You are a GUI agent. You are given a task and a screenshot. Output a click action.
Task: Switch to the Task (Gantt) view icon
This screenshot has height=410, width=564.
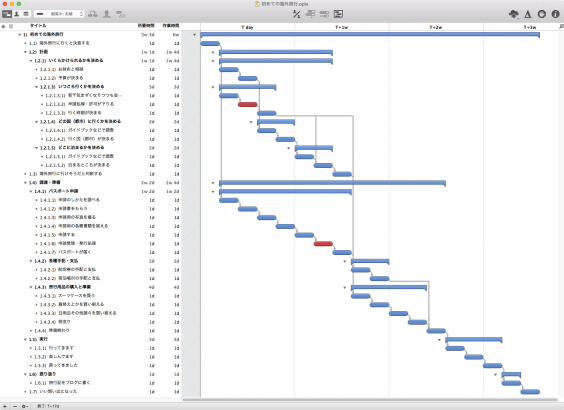tap(7, 14)
